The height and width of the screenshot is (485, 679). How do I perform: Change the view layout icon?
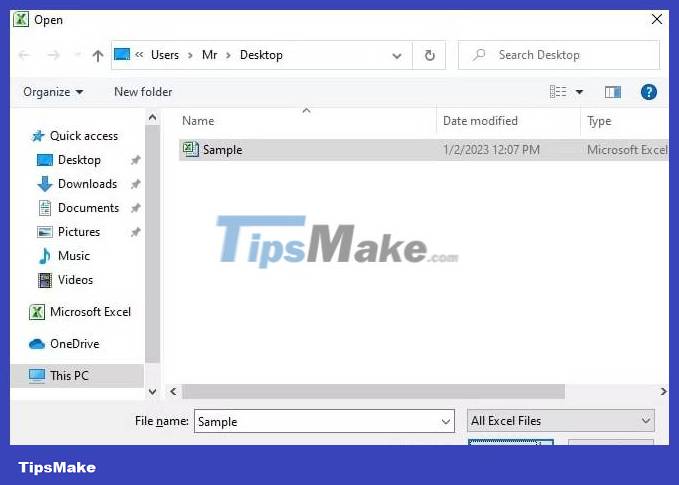click(x=558, y=92)
